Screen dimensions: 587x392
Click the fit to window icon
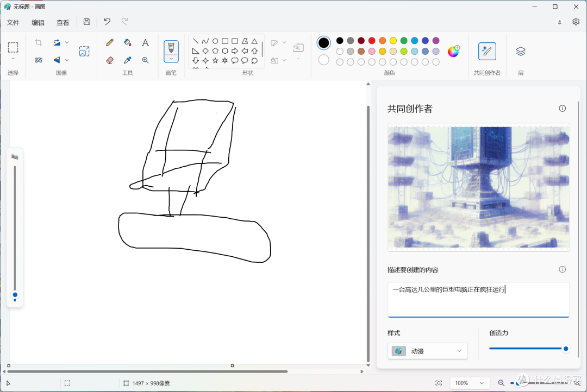click(x=439, y=383)
